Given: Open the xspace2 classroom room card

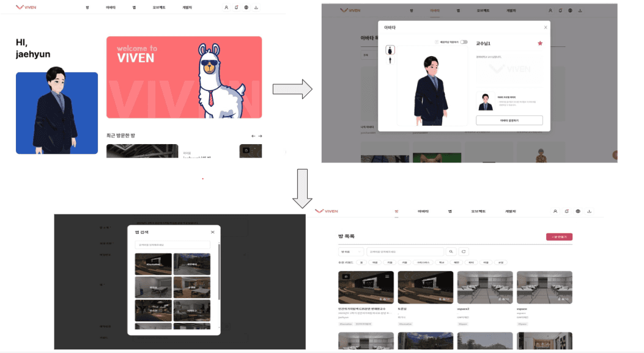Looking at the screenshot, I should point(485,288).
